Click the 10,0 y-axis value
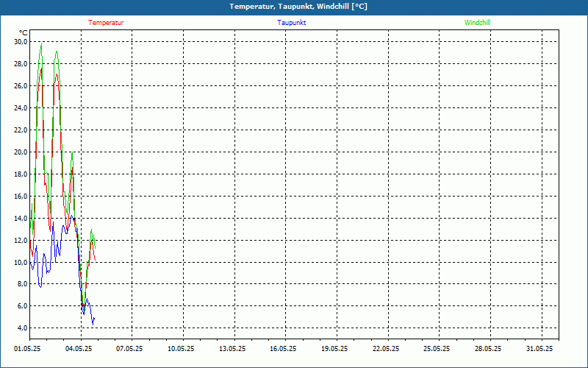The image size is (588, 368). point(21,262)
